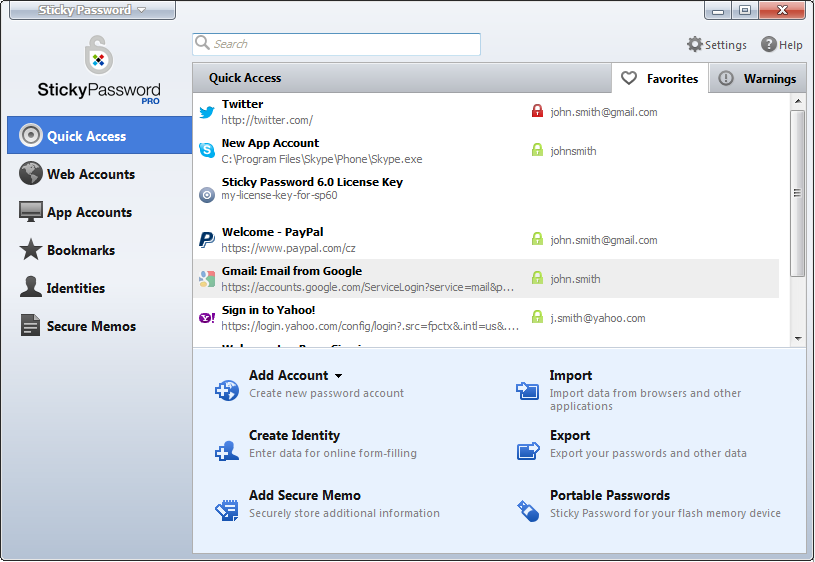Click the http://twitter.com/ URL text
The width and height of the screenshot is (815, 562).
click(267, 120)
